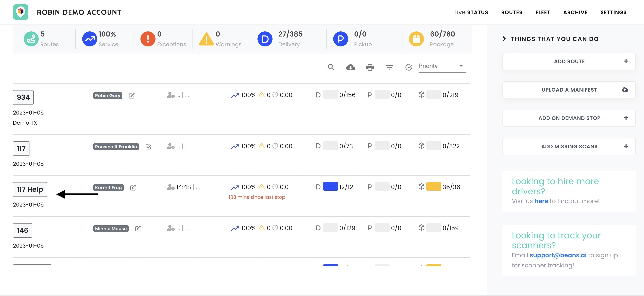Toggle the circular checkmark next to Priority
The height and width of the screenshot is (296, 644).
pyautogui.click(x=409, y=67)
